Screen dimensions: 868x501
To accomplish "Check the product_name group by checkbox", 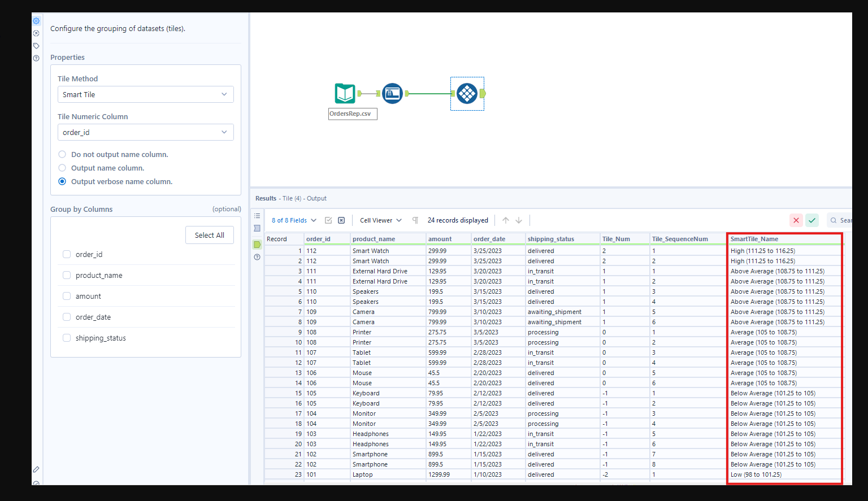I will [x=67, y=275].
